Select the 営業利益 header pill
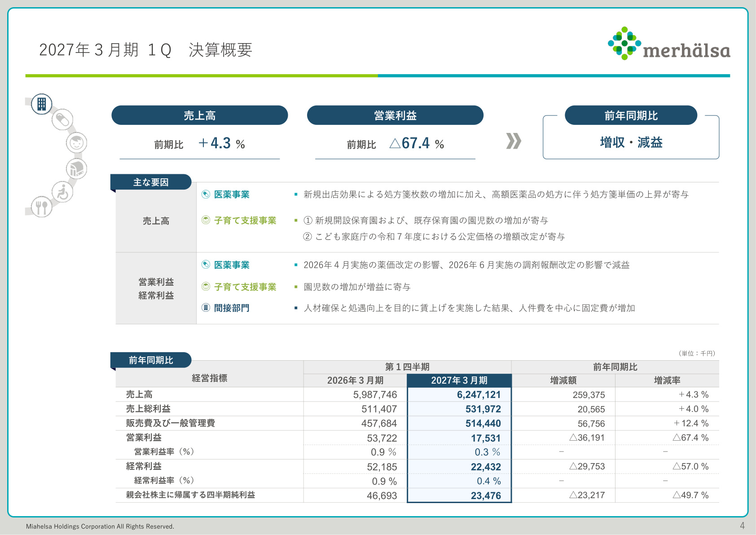The image size is (756, 535). coord(395,115)
